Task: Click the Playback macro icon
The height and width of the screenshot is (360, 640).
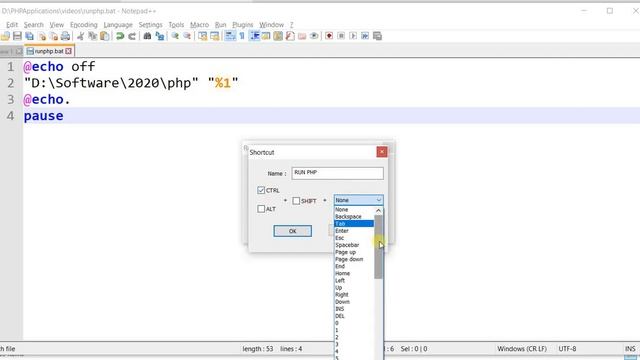Action: (353, 36)
